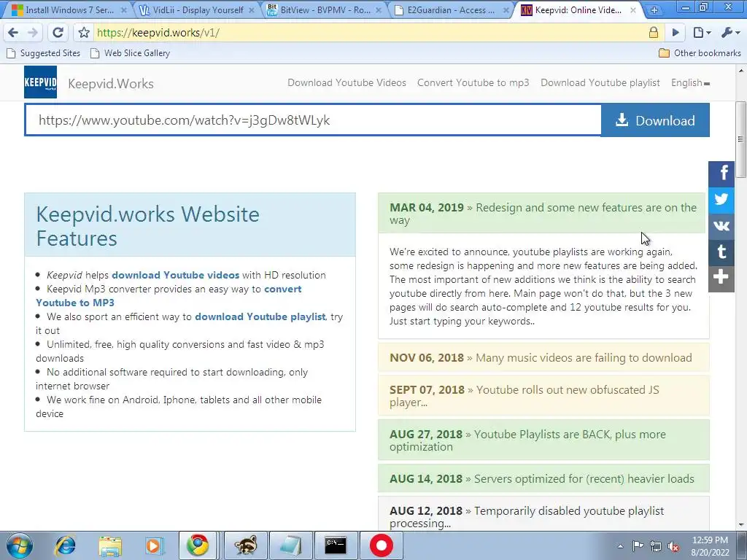Screen dimensions: 747x560
Task: Click the Keepvid logo image
Action: (41, 82)
